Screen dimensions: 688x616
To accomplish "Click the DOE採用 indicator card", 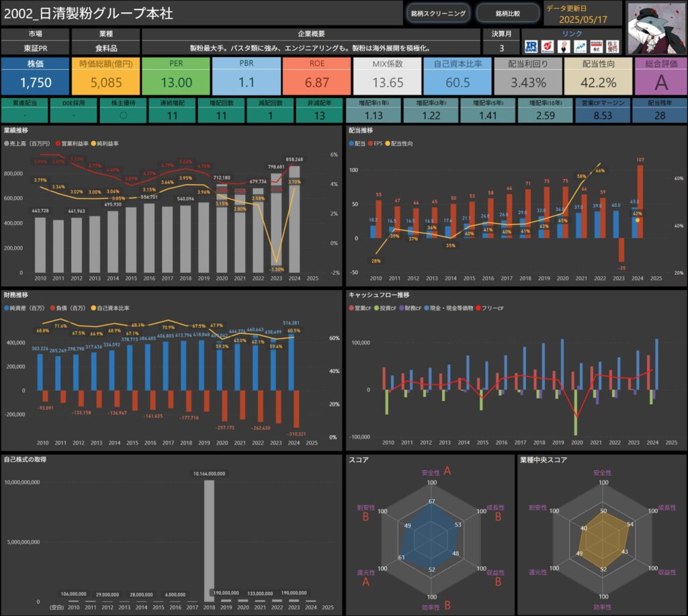I will tap(74, 111).
